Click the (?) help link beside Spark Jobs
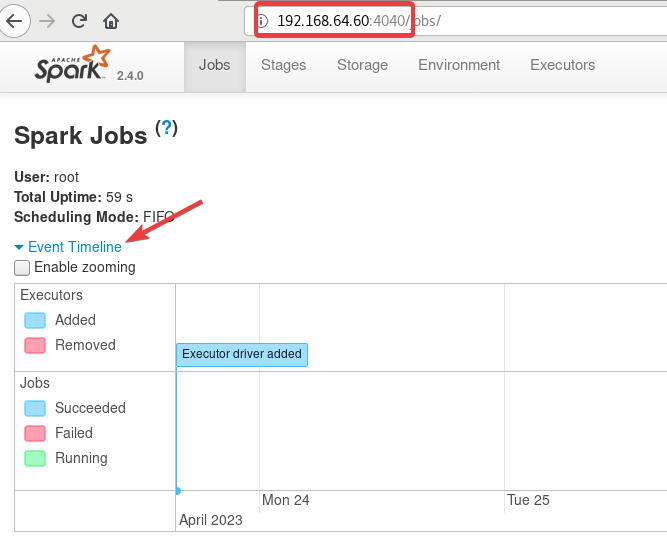Screen dimensions: 667x539 (166, 128)
